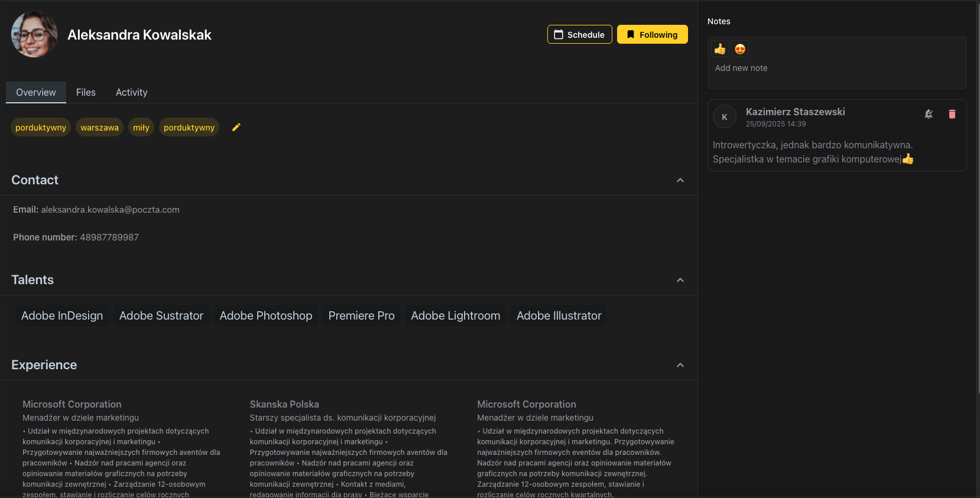
Task: Open the Schedule calendar button
Action: coord(579,34)
